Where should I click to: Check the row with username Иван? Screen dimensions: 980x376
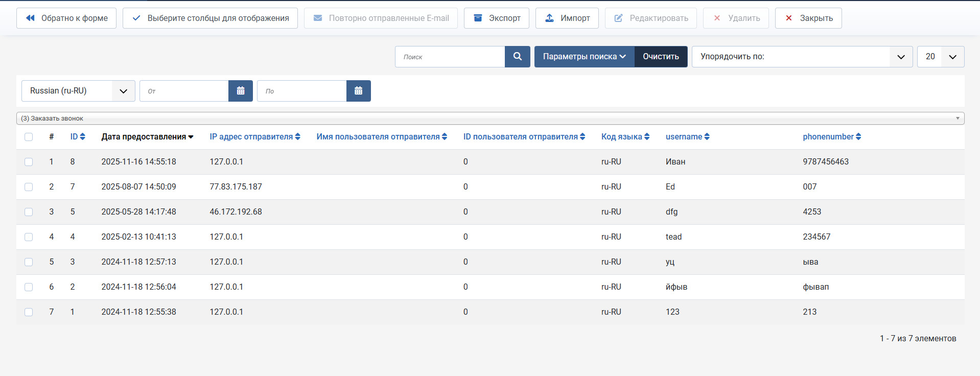pyautogui.click(x=29, y=162)
